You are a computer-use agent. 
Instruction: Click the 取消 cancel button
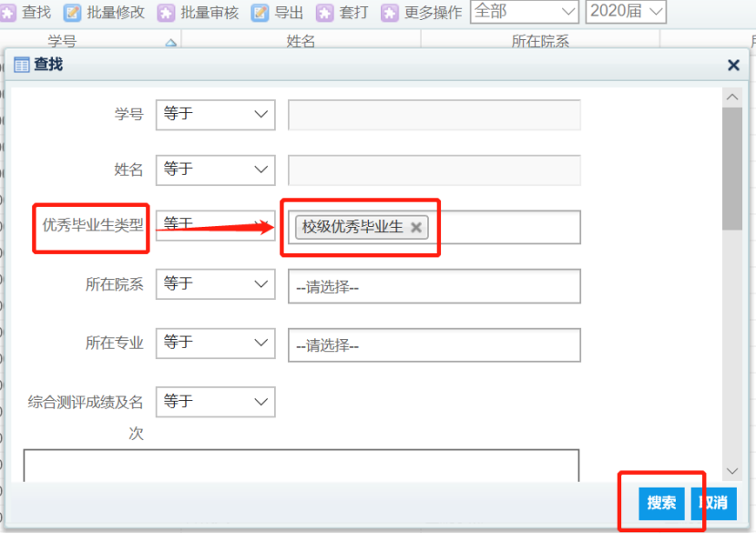pos(713,503)
